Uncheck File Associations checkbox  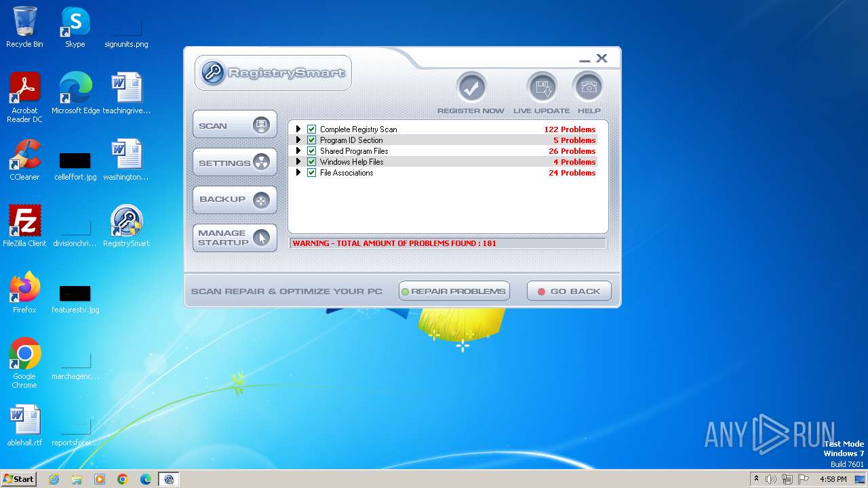pyautogui.click(x=312, y=172)
